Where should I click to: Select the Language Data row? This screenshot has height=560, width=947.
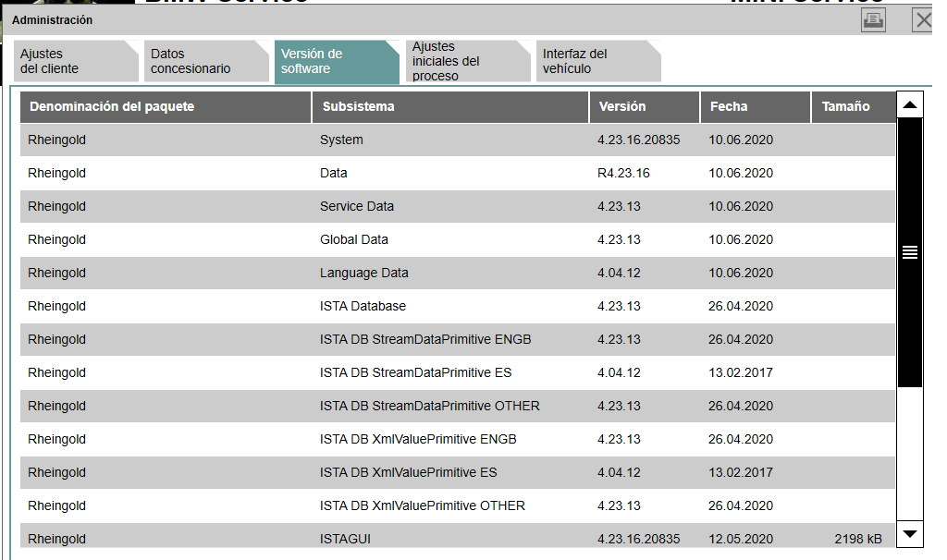(x=458, y=273)
